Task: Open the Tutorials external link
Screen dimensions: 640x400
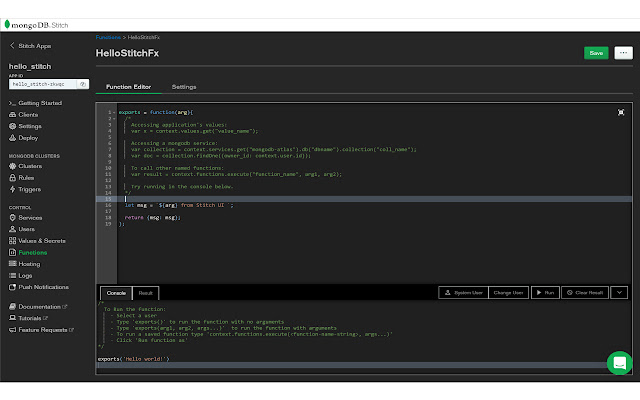Action: [x=28, y=318]
